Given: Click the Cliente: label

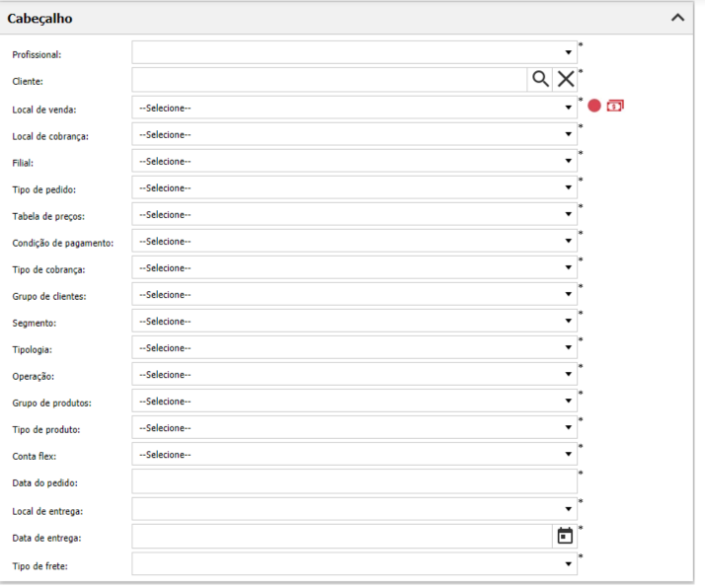Looking at the screenshot, I should point(28,81).
